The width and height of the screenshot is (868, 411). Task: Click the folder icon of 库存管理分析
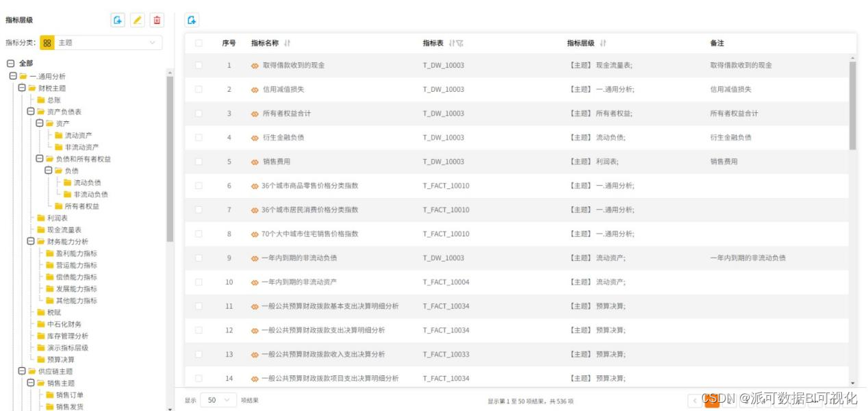[x=41, y=336]
